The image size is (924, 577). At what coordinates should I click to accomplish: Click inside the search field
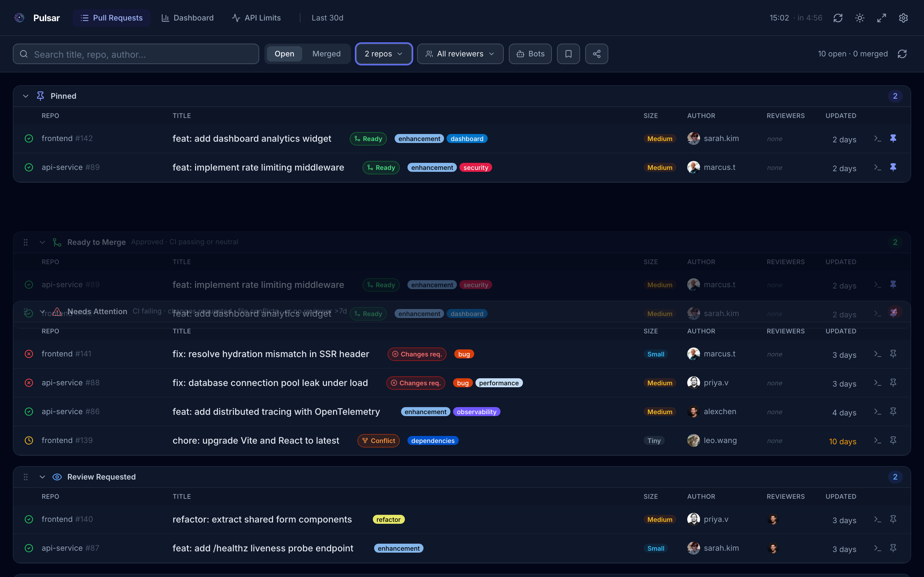(135, 54)
